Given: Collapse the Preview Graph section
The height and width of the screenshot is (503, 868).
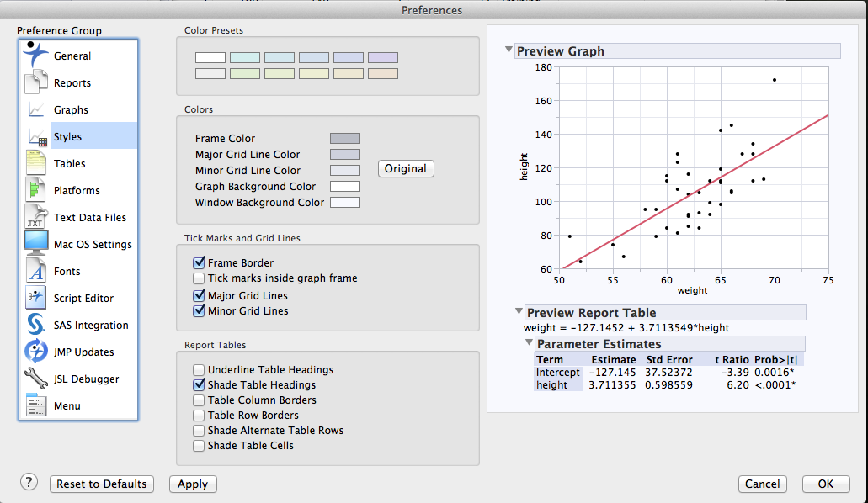Looking at the screenshot, I should 509,50.
